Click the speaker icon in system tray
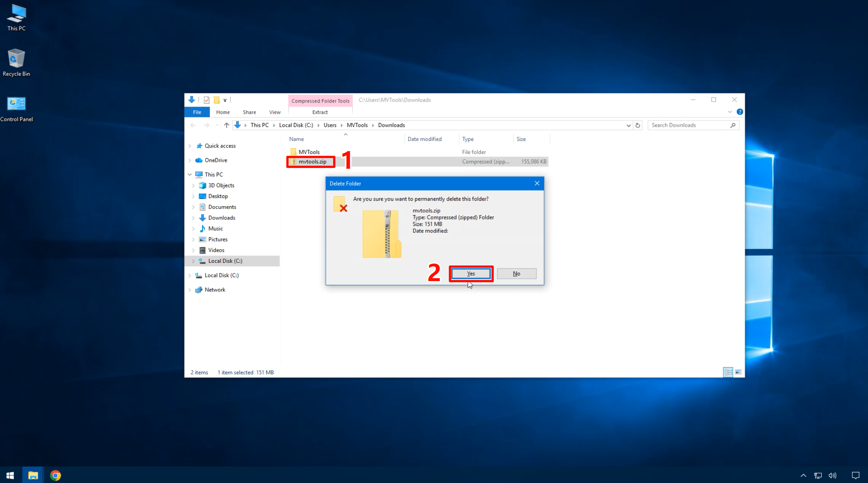This screenshot has height=483, width=868. 832,475
